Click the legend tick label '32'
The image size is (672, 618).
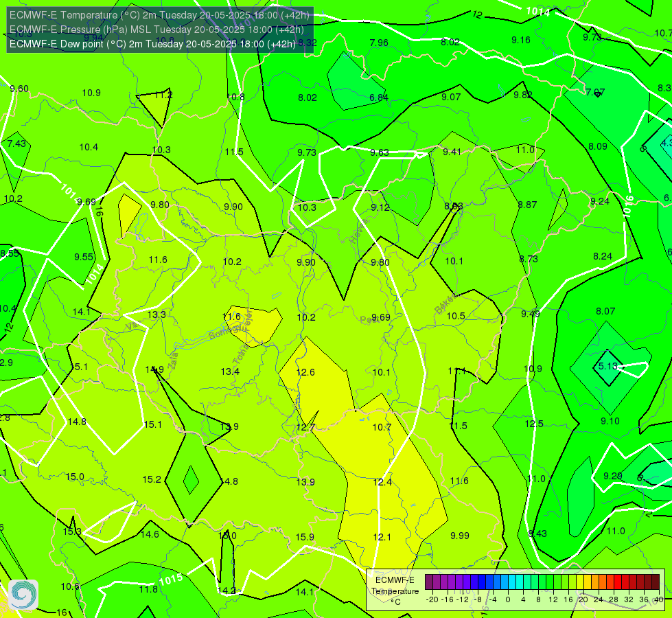point(628,599)
